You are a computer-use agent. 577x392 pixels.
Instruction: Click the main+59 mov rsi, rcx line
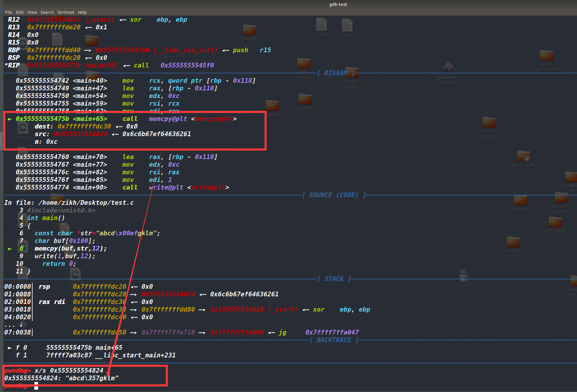coord(97,103)
